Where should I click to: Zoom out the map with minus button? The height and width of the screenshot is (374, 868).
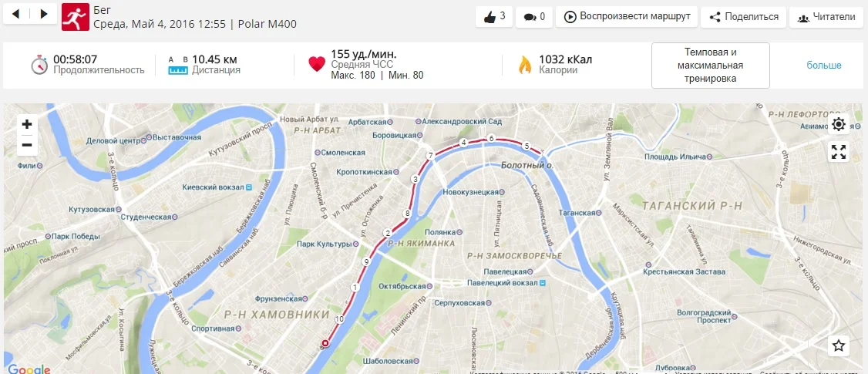pos(26,145)
